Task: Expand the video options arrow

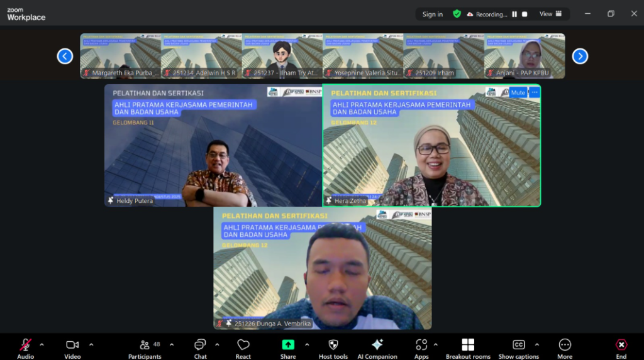Action: 91,344
